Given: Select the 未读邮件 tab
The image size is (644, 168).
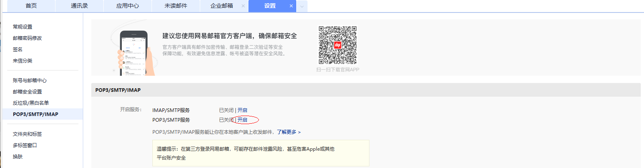Looking at the screenshot, I should (x=176, y=6).
